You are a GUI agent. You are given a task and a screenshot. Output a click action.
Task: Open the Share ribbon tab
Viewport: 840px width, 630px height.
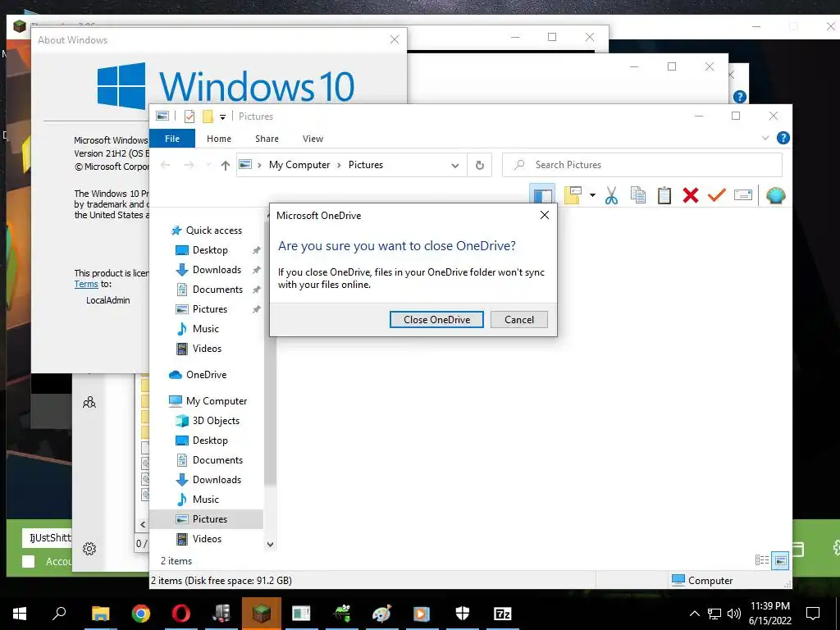coord(267,138)
